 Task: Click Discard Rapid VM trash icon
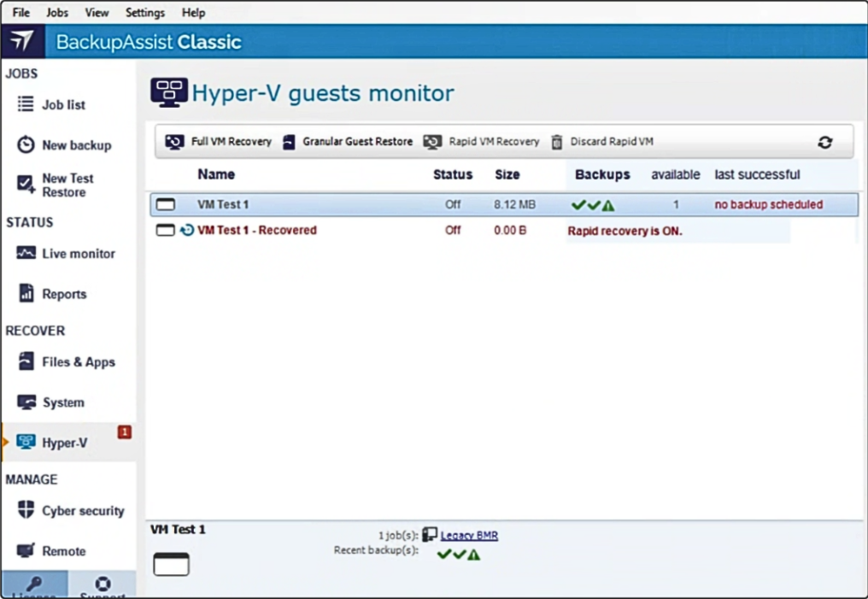(x=557, y=142)
